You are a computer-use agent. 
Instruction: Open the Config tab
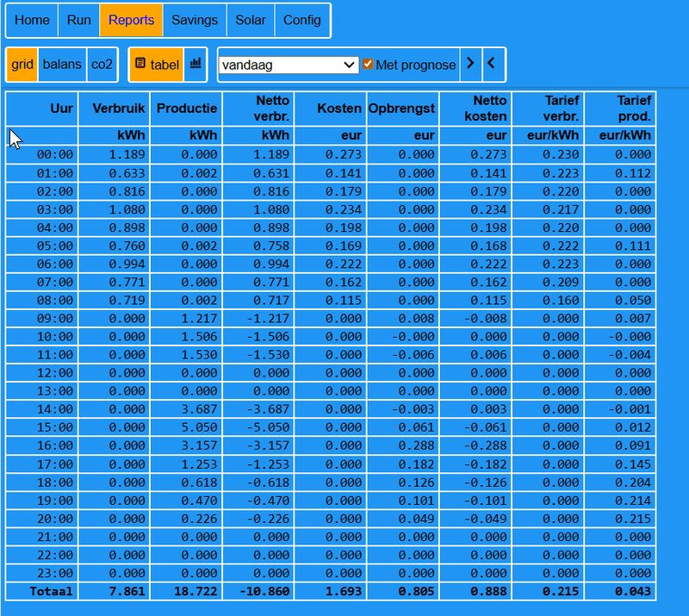[301, 20]
